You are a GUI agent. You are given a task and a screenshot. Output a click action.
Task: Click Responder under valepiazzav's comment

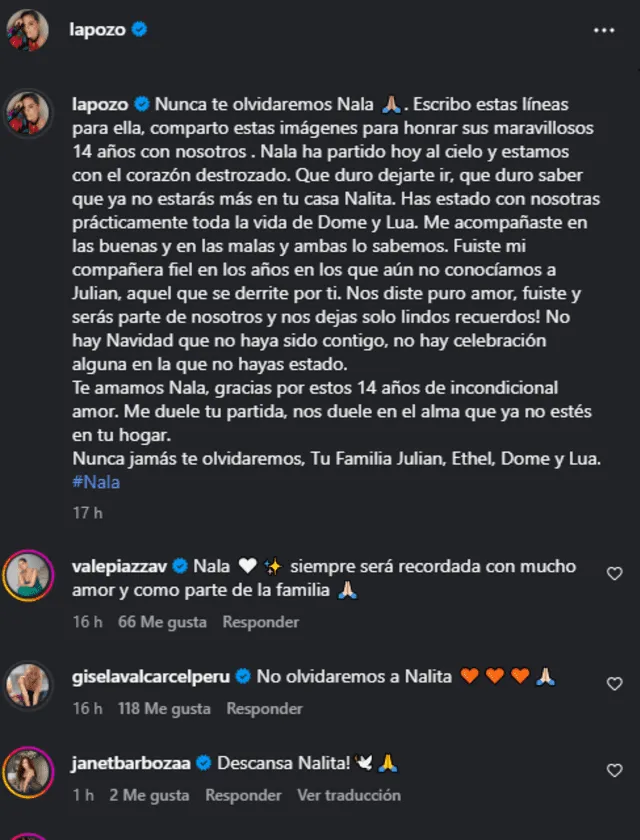(260, 622)
